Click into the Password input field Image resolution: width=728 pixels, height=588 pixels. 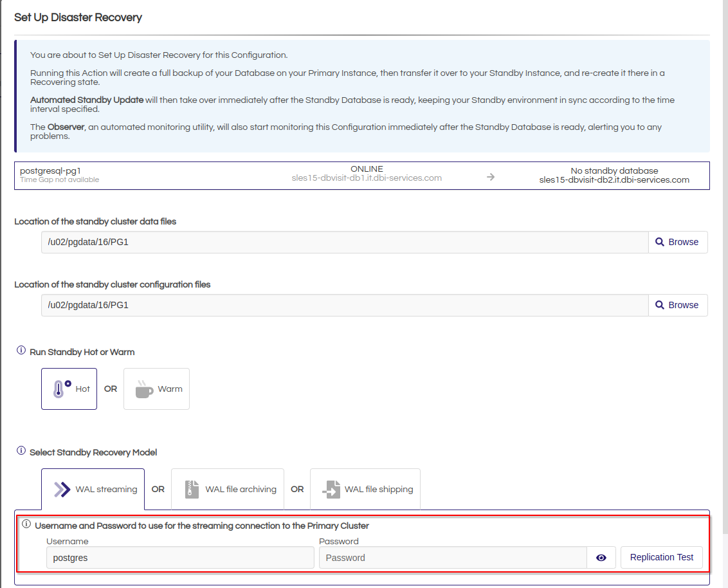453,558
